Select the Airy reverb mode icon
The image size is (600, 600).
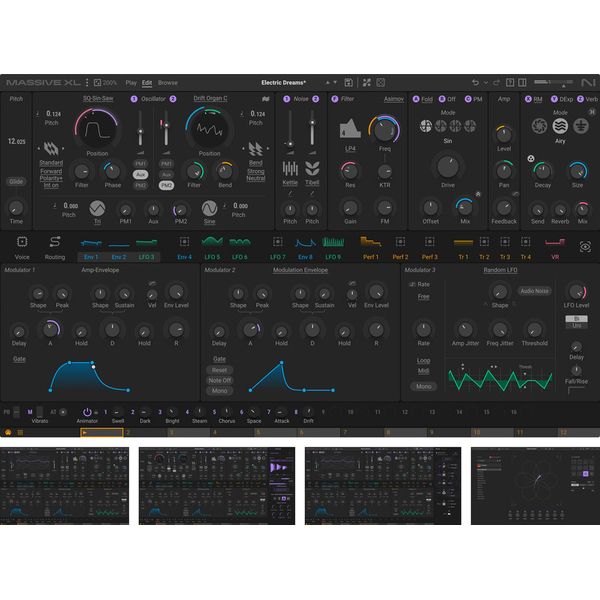[x=560, y=126]
